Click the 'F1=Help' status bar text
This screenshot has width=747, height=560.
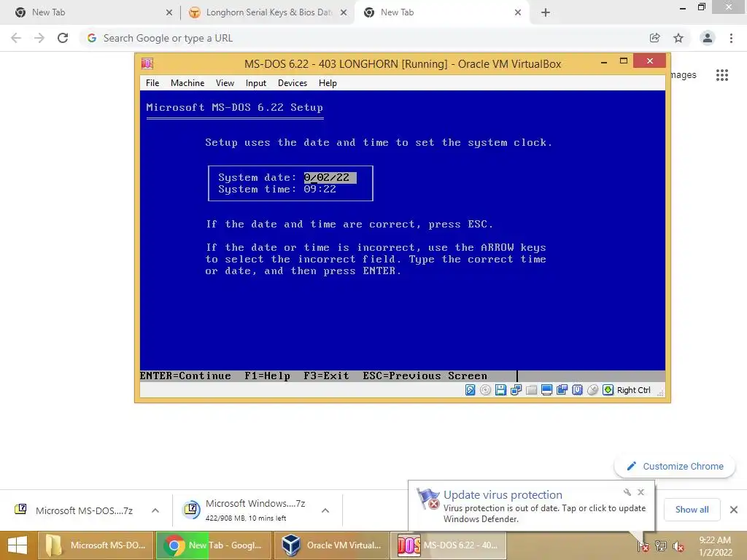point(267,376)
